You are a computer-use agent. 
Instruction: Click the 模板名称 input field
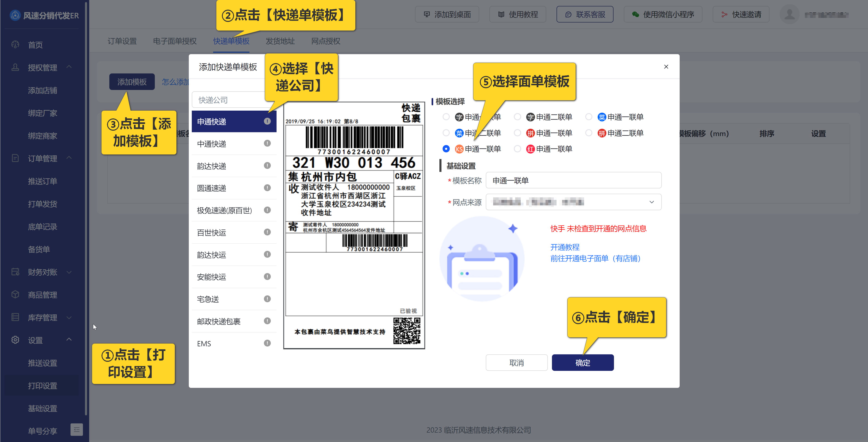point(574,180)
